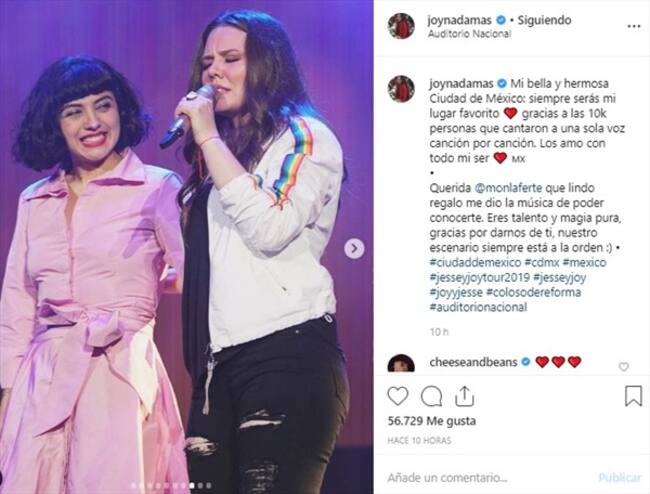
Task: Click the joynadamas avatar beside the caption
Action: [x=401, y=89]
